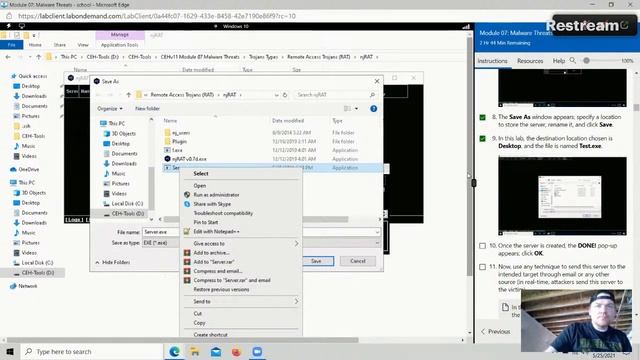The image size is (640, 360).
Task: Open the Save as type dropdown arrow
Action: coord(377,243)
